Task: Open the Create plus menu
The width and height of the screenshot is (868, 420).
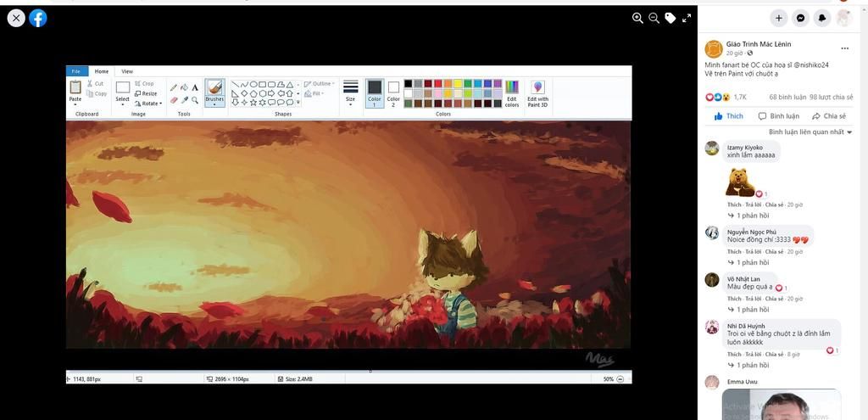Action: pyautogui.click(x=779, y=19)
